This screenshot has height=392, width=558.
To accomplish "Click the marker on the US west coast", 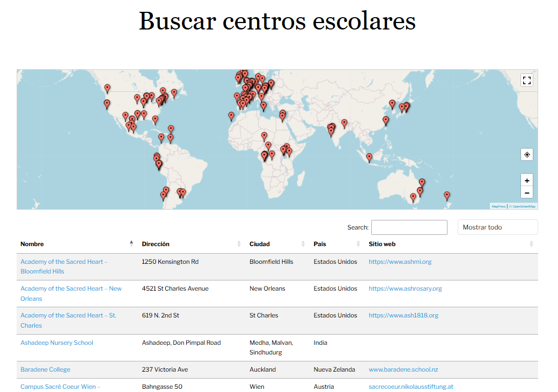I will click(x=107, y=103).
